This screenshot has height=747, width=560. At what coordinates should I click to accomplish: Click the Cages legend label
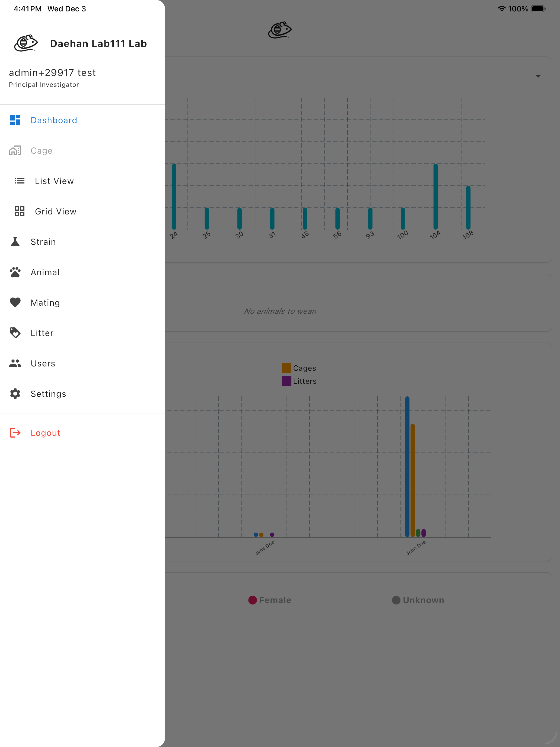[304, 368]
